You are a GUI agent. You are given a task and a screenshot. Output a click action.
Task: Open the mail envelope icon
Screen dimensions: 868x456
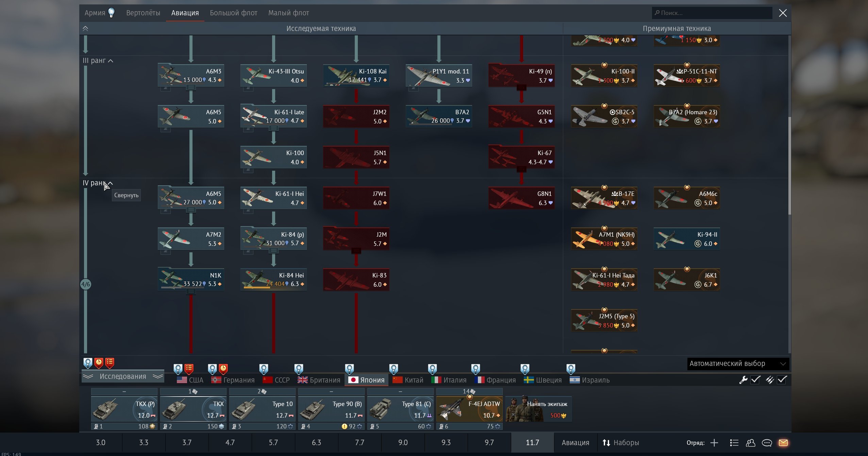coord(783,442)
